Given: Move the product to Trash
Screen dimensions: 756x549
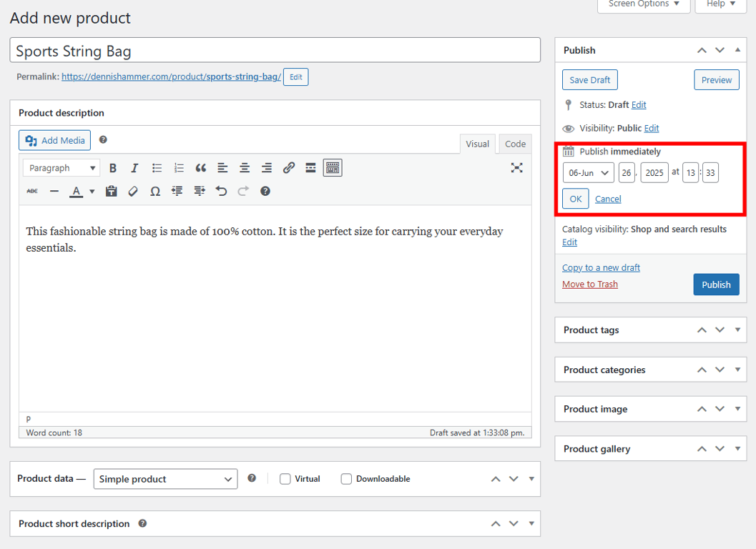Looking at the screenshot, I should (589, 284).
